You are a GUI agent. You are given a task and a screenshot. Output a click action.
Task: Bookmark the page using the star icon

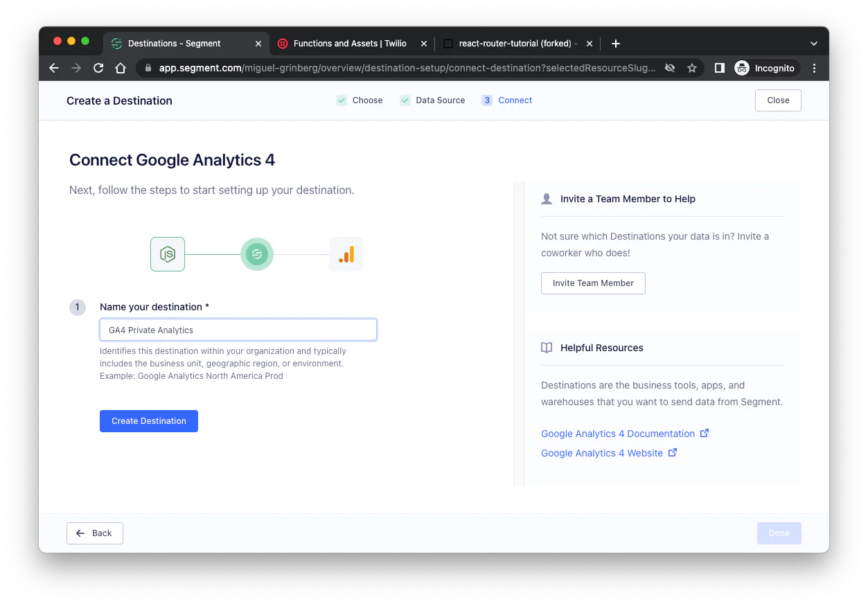692,68
